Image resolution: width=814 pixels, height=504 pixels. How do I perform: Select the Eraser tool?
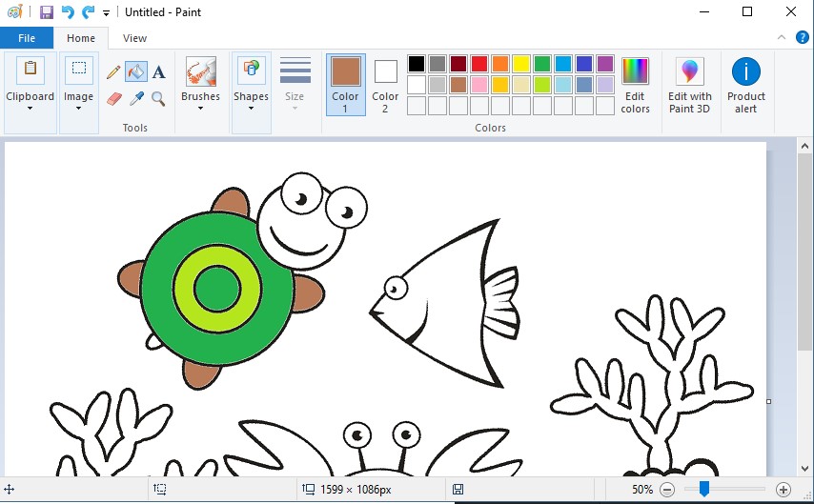tap(114, 99)
